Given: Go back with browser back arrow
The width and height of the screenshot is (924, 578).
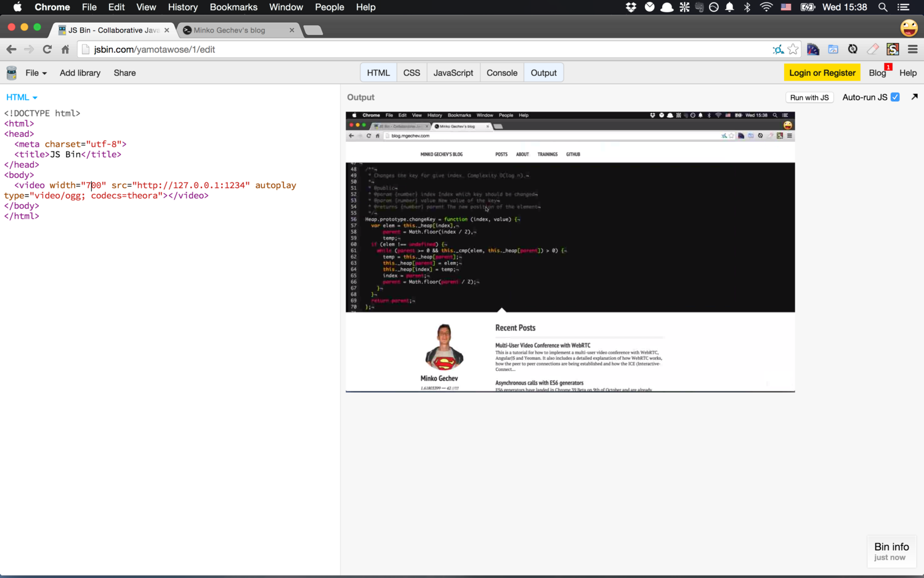Looking at the screenshot, I should (11, 49).
